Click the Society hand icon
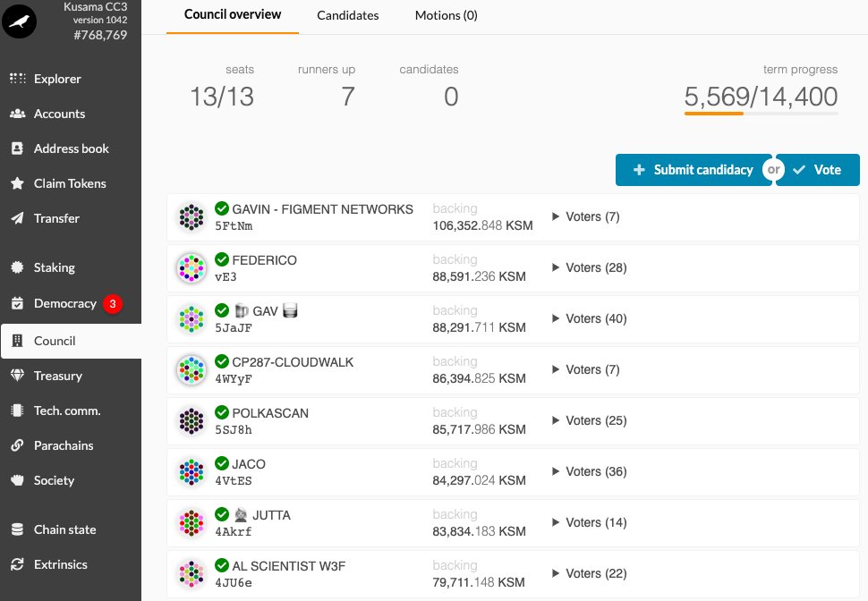Viewport: 868px width, 601px height. [x=18, y=480]
